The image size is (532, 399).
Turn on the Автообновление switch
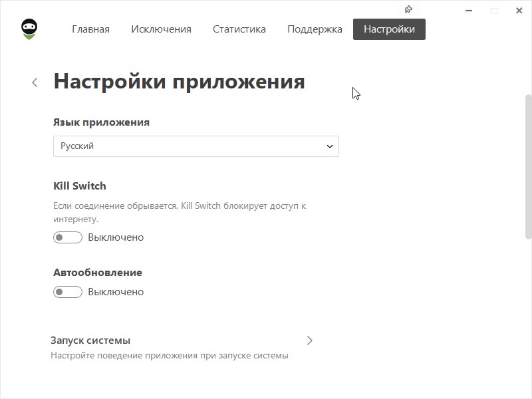pyautogui.click(x=67, y=292)
